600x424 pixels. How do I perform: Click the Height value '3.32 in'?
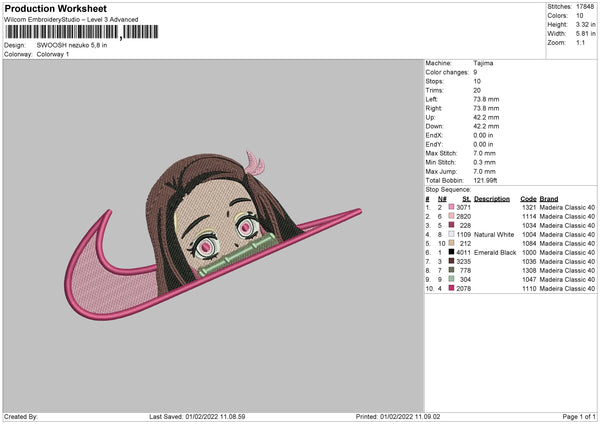(586, 24)
